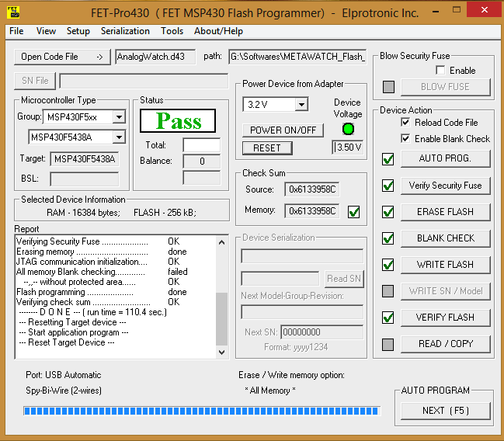Click the BLANK CHECK button
Image resolution: width=504 pixels, height=441 pixels.
click(x=446, y=238)
